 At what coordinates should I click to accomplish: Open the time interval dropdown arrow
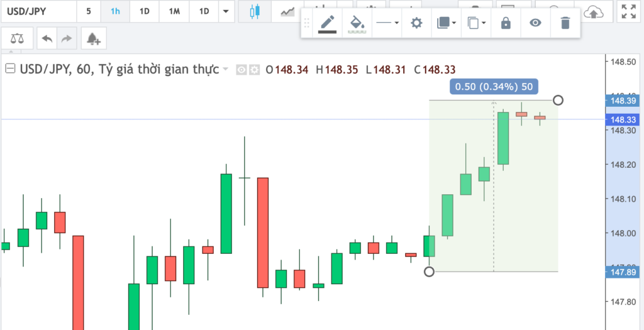tap(226, 11)
